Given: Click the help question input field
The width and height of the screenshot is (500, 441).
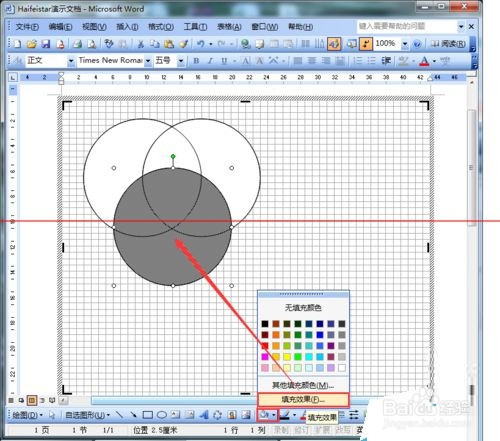Looking at the screenshot, I should [x=407, y=26].
